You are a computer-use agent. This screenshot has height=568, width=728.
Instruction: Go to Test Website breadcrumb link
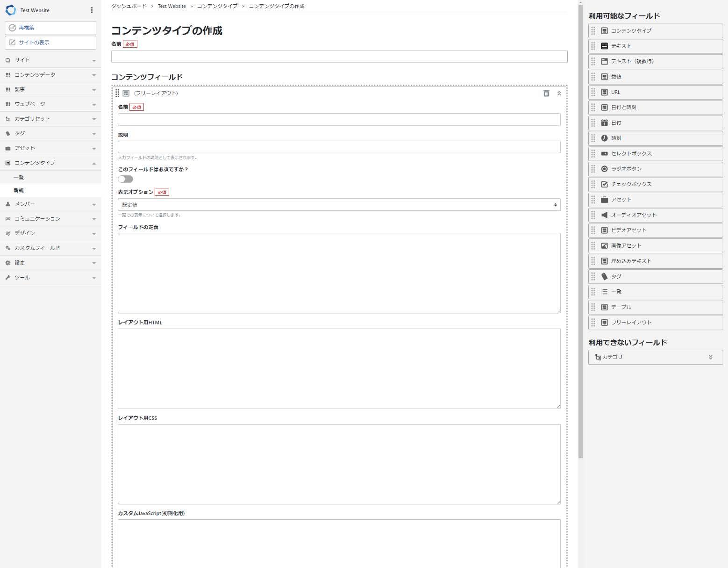coord(171,6)
